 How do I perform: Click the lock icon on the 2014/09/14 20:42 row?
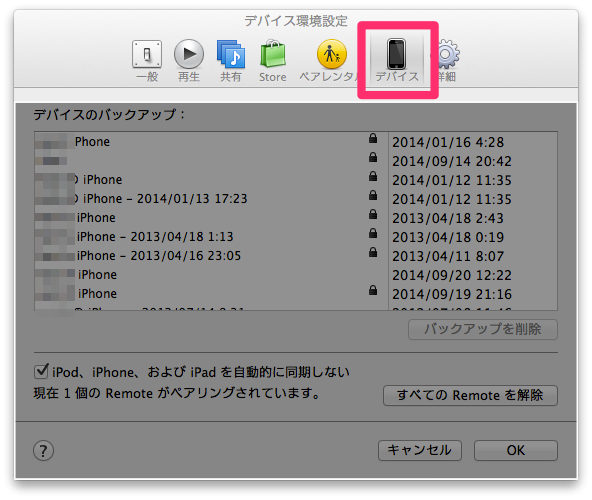(373, 157)
